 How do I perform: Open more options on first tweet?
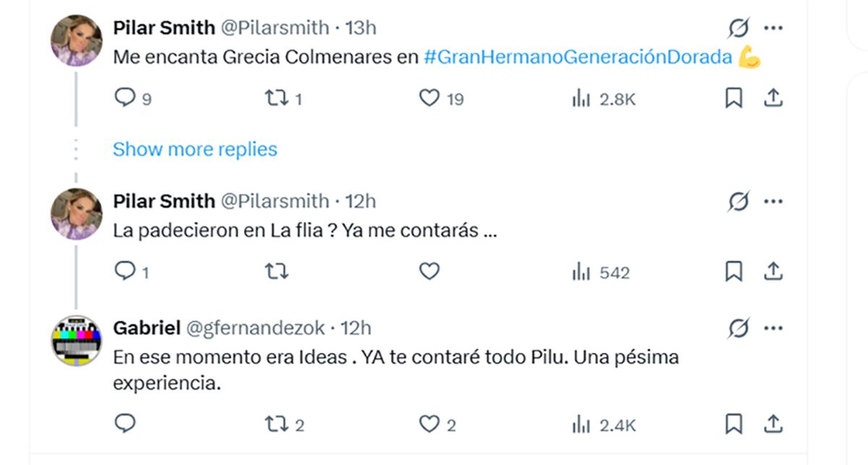click(773, 28)
